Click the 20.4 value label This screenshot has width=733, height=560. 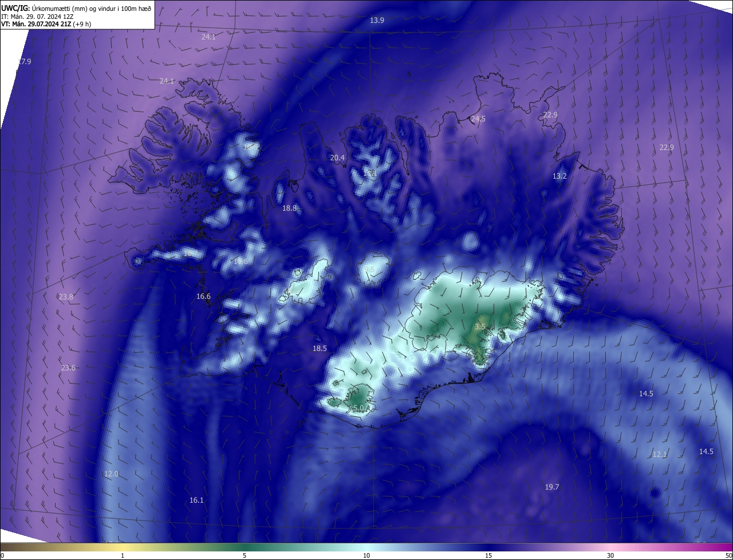pyautogui.click(x=338, y=157)
